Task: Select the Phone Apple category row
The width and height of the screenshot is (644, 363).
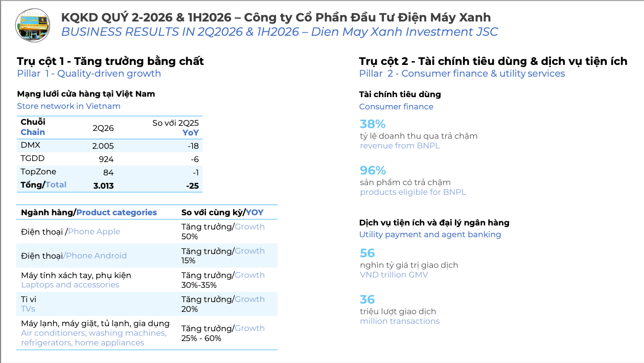Action: click(x=147, y=232)
